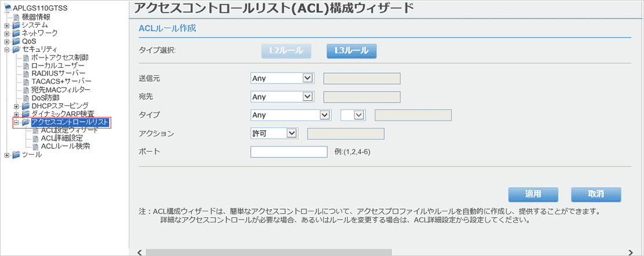Open the アクション 許可 dropdown
This screenshot has width=644, height=256.
[x=274, y=133]
